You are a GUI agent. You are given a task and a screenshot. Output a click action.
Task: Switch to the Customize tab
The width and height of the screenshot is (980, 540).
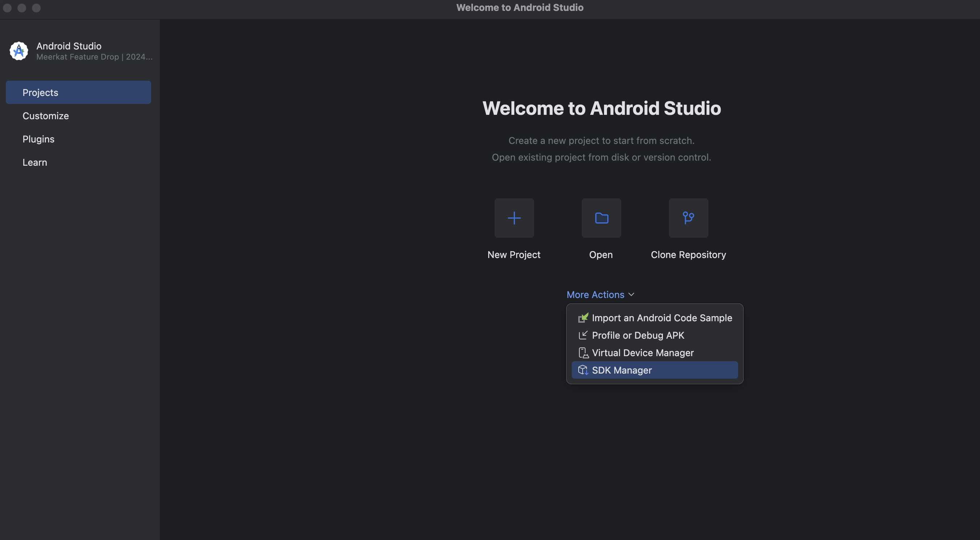46,116
